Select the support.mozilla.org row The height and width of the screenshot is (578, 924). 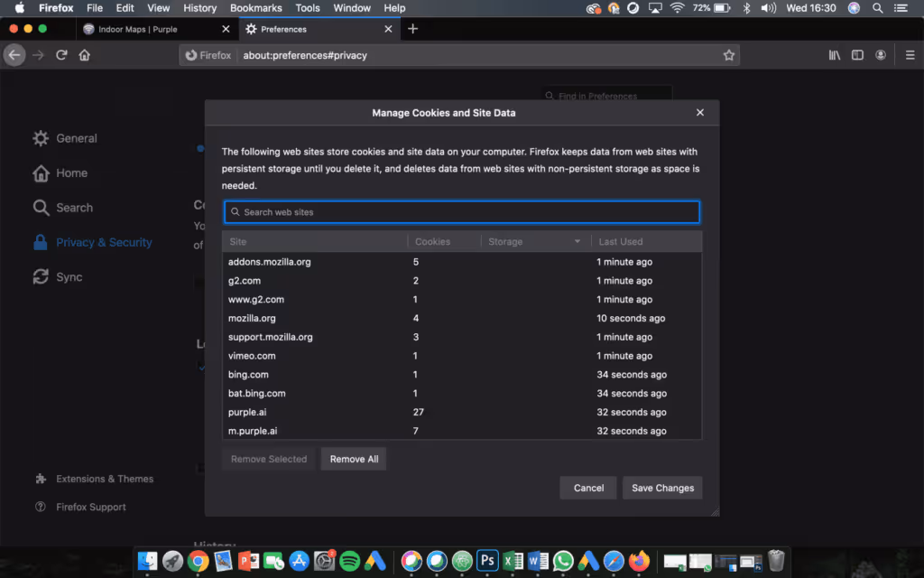tap(462, 337)
